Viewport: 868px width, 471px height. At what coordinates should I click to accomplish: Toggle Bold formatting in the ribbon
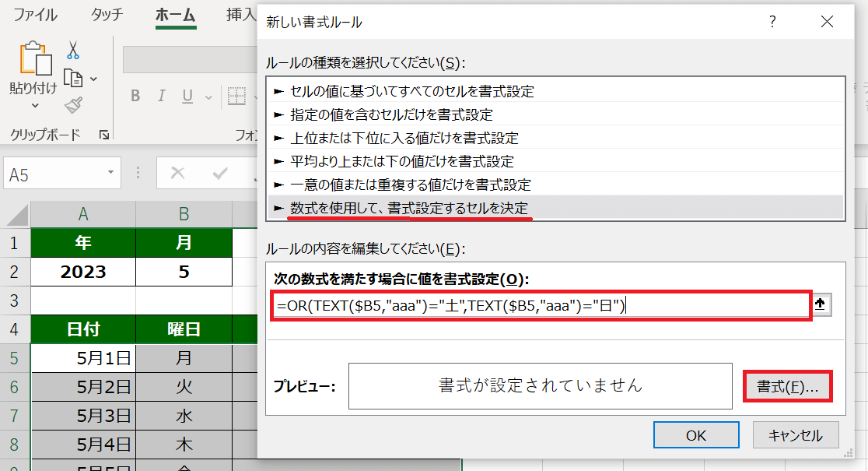135,97
